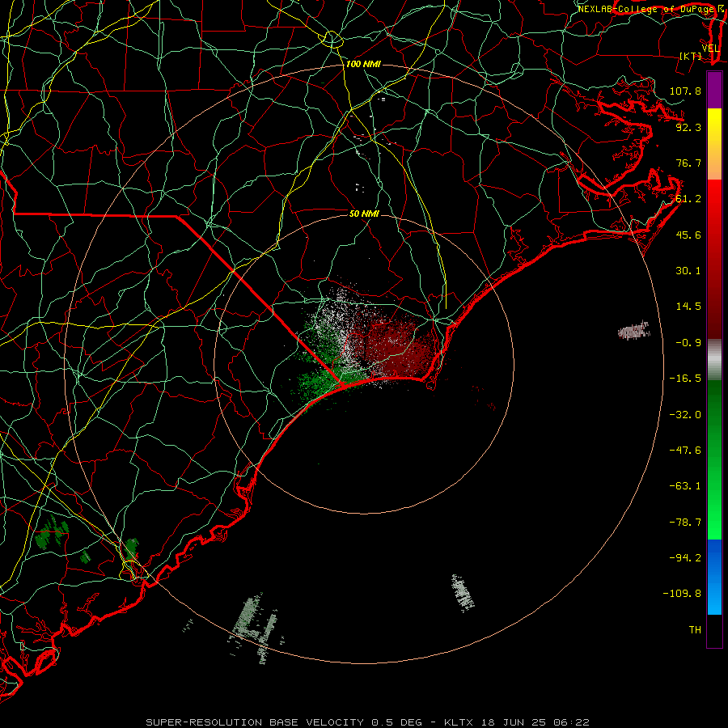Click the 50 NMI range ring label

(364, 214)
